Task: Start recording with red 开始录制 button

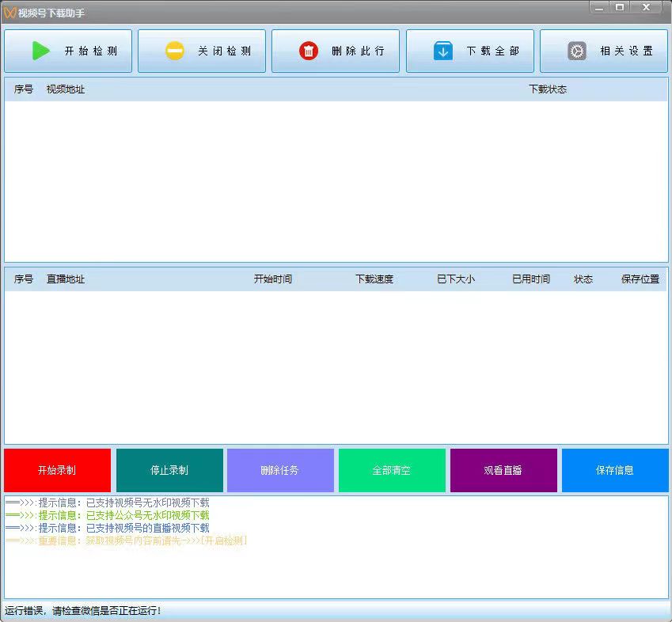Action: (x=58, y=470)
